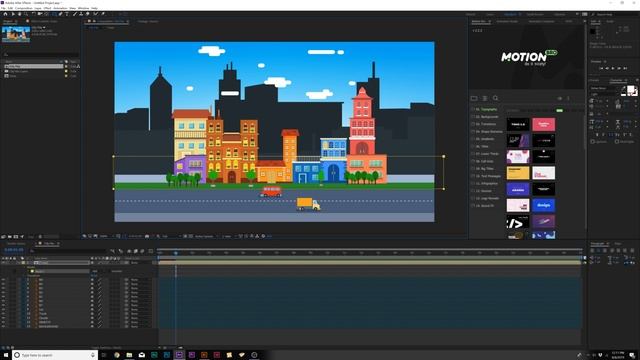
Task: Click the Project panel search field
Action: [x=41, y=54]
